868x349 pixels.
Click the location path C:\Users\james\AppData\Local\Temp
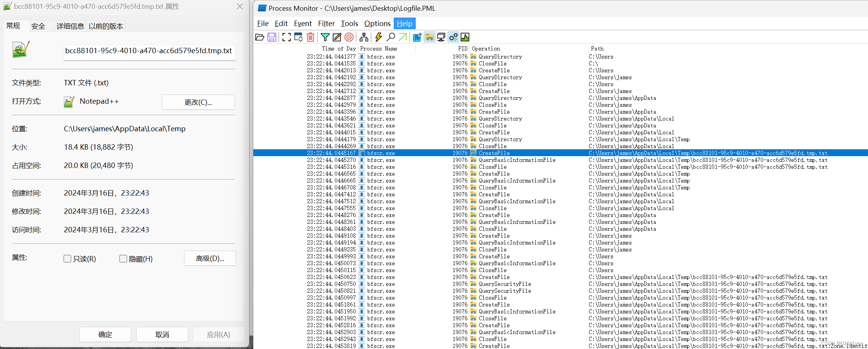coord(125,129)
